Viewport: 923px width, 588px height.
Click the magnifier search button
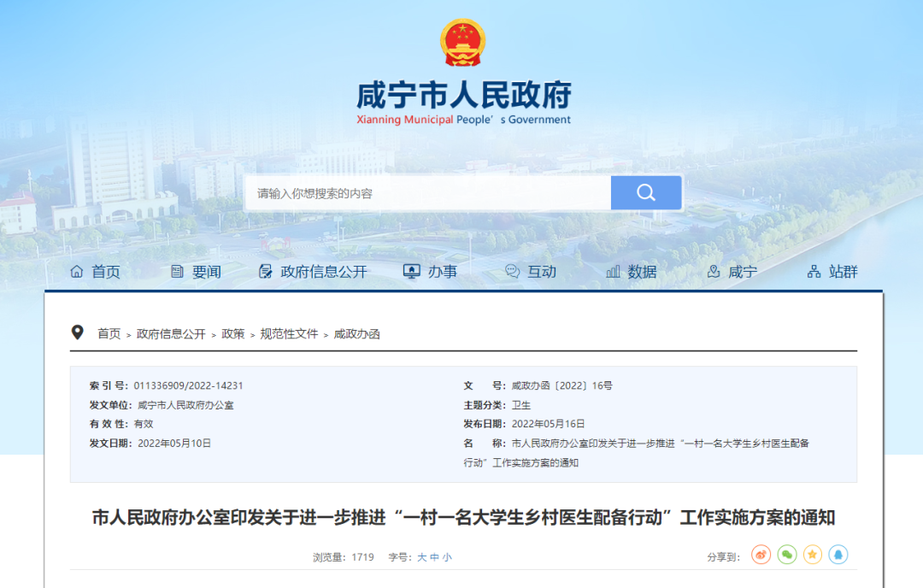click(x=646, y=192)
